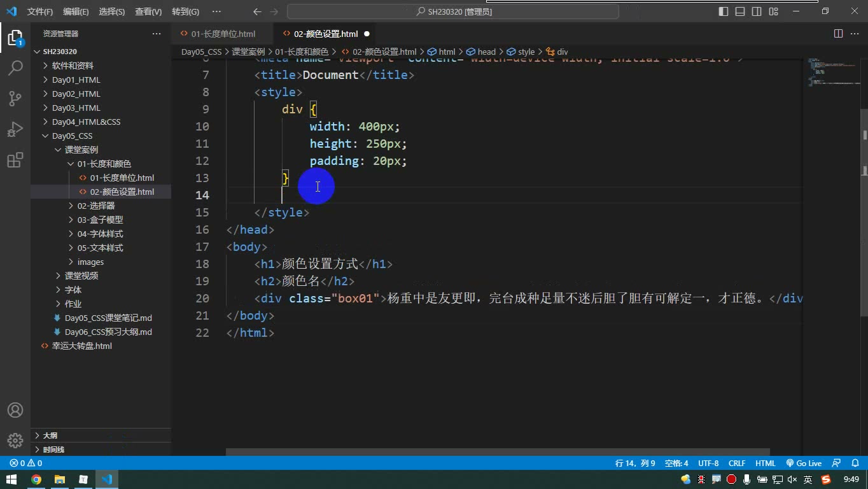Viewport: 868px width, 489px height.
Task: Toggle the primary side bar layout button
Action: [724, 11]
